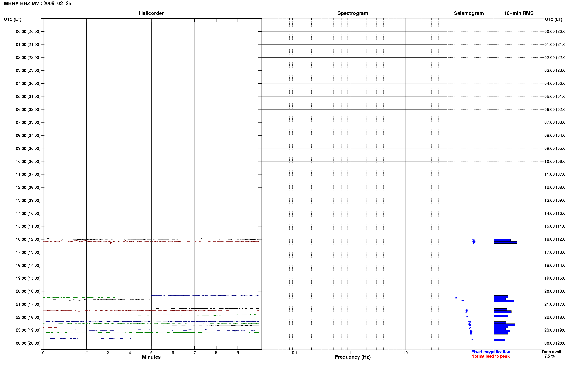Click the 'Minutes' axis label
Image resolution: width=588 pixels, height=368 pixels.
(151, 357)
